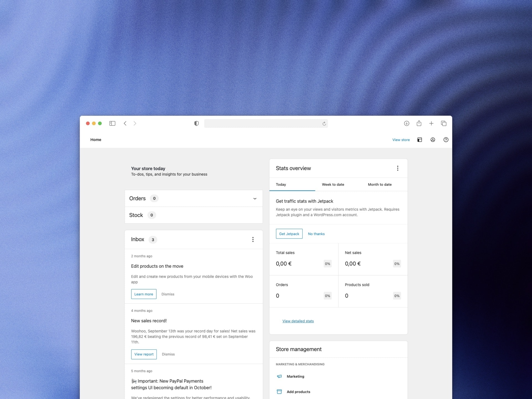Image resolution: width=532 pixels, height=399 pixels.
Task: Switch to the Month to date tab
Action: pyautogui.click(x=380, y=184)
